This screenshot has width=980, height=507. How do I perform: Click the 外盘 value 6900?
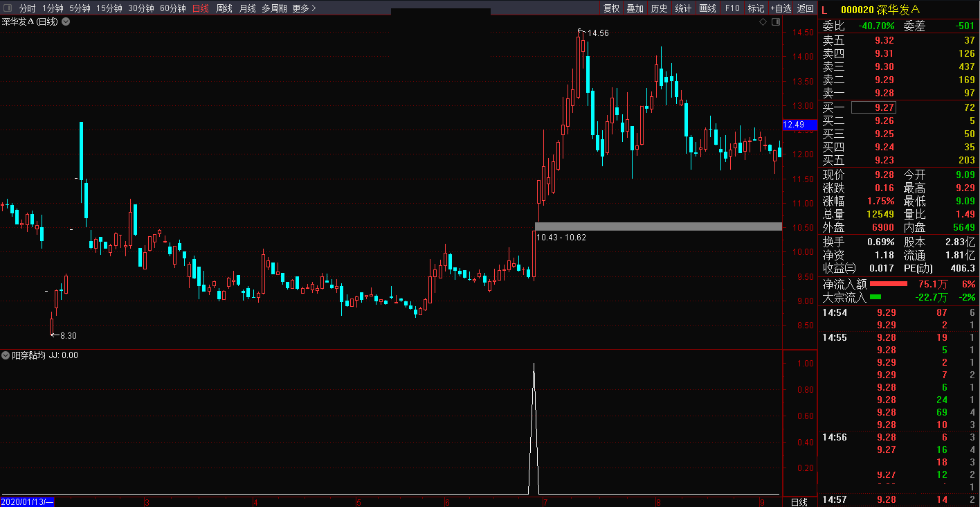pos(883,227)
